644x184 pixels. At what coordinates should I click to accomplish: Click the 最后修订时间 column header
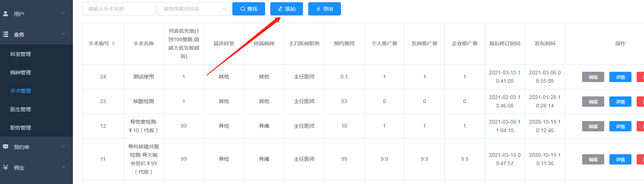[x=505, y=43]
